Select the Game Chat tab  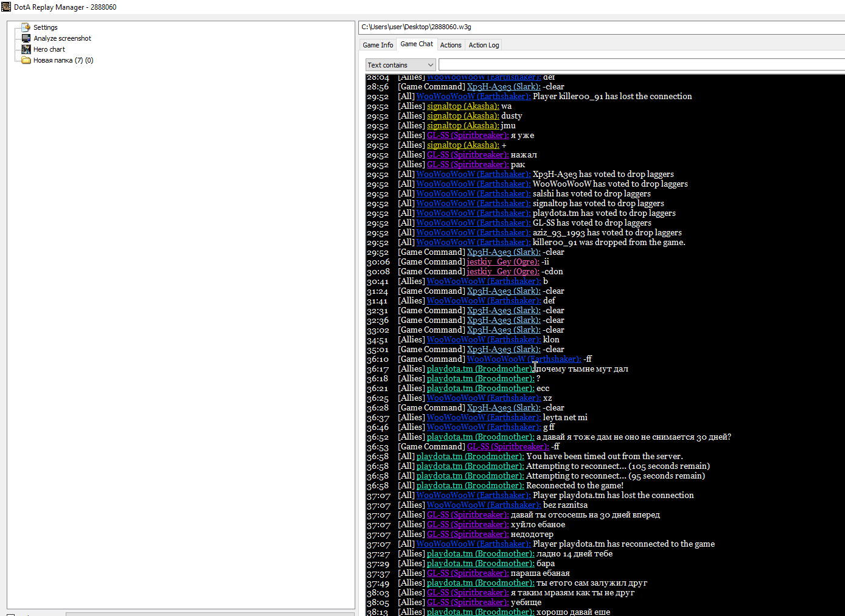click(x=417, y=44)
